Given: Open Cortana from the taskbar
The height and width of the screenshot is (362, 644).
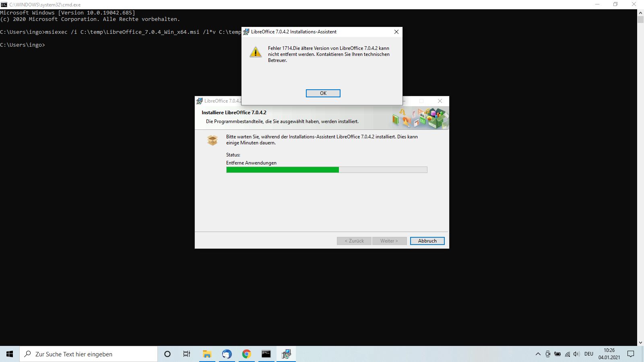Looking at the screenshot, I should (167, 354).
